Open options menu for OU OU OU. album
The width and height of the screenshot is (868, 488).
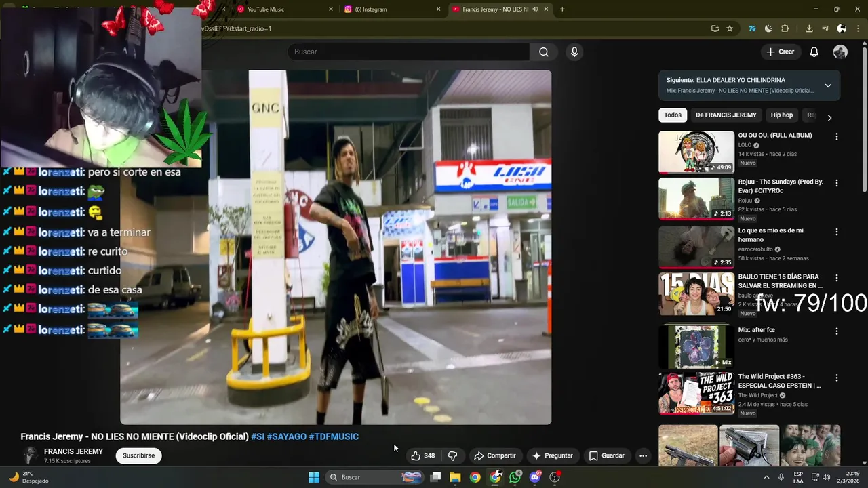coord(836,136)
